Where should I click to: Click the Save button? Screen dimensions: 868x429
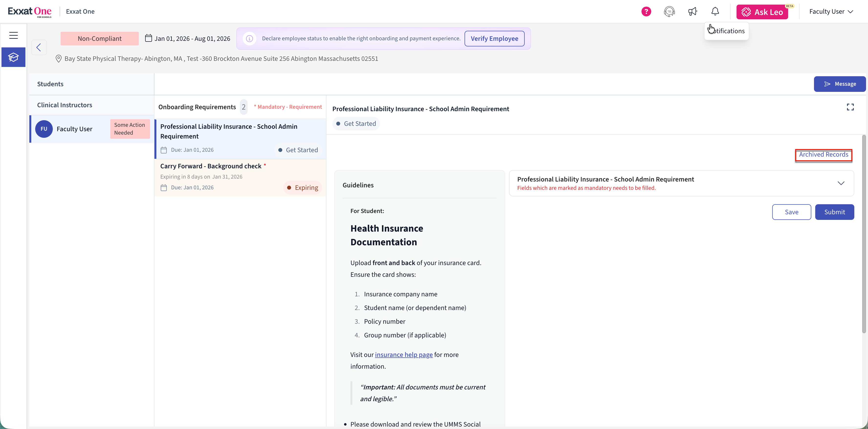tap(791, 212)
